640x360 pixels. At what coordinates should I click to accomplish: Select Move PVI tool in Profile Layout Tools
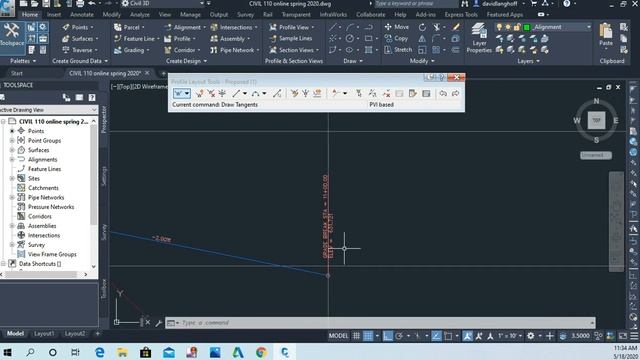[222, 93]
